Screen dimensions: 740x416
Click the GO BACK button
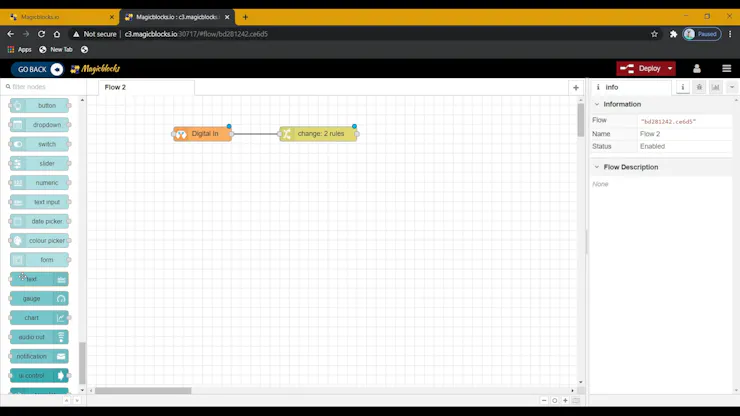37,69
